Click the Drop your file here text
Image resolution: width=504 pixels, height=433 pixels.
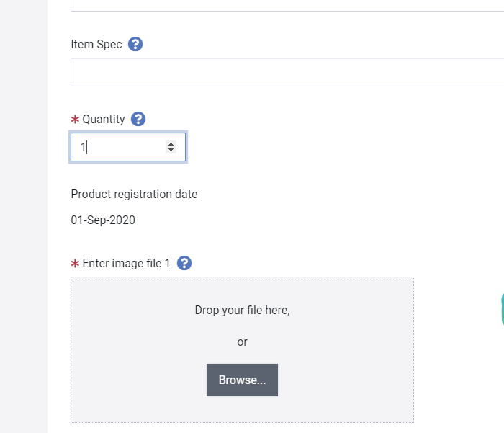pos(242,310)
